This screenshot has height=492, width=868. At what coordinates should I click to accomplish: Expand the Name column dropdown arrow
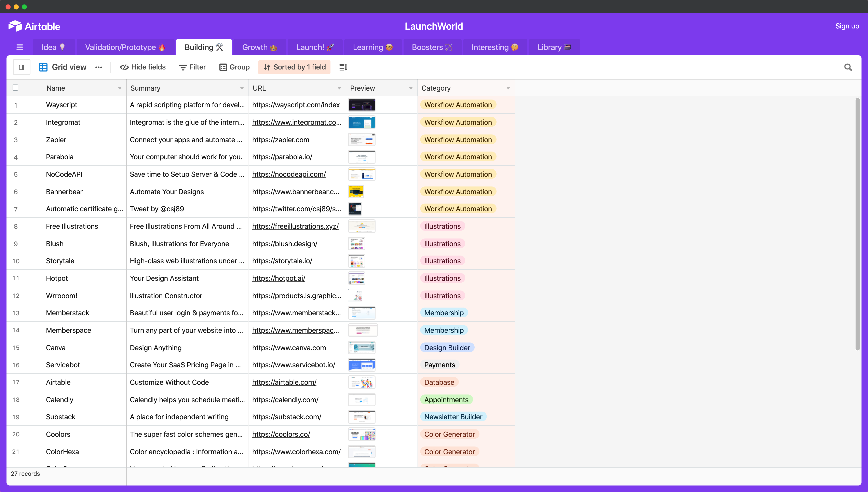pos(120,89)
